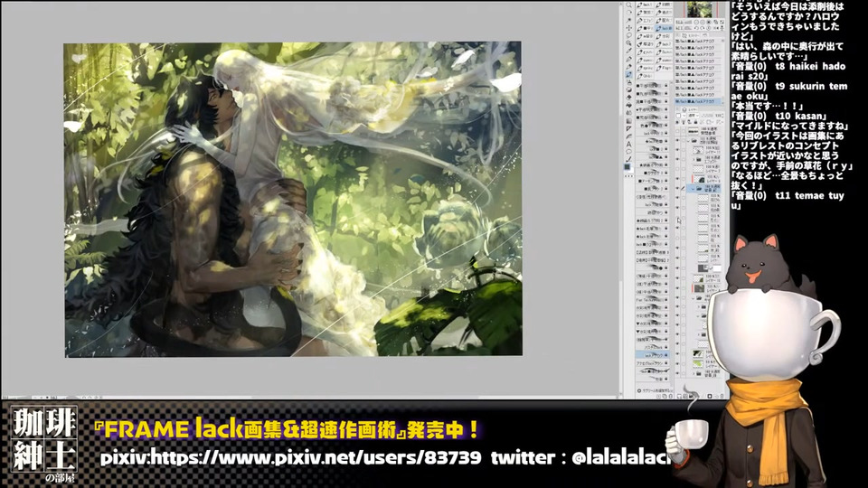Switch to ひかり sub tool group

(x=646, y=76)
